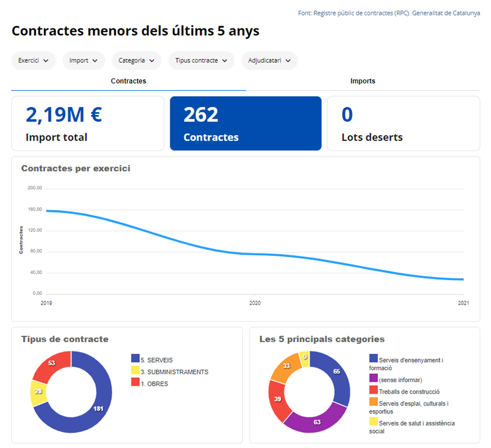Open the Exercici filter dropdown

point(33,60)
